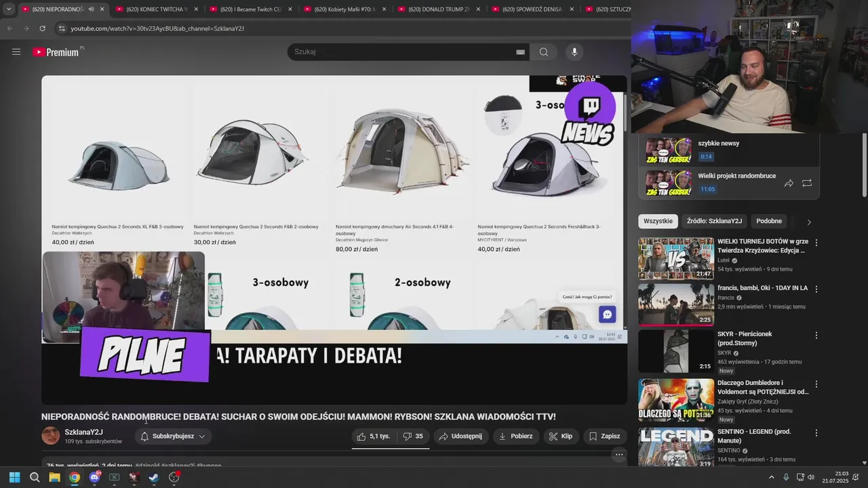Open more actions three-dot menu under video
Image resolution: width=868 pixels, height=488 pixels.
pos(618,455)
